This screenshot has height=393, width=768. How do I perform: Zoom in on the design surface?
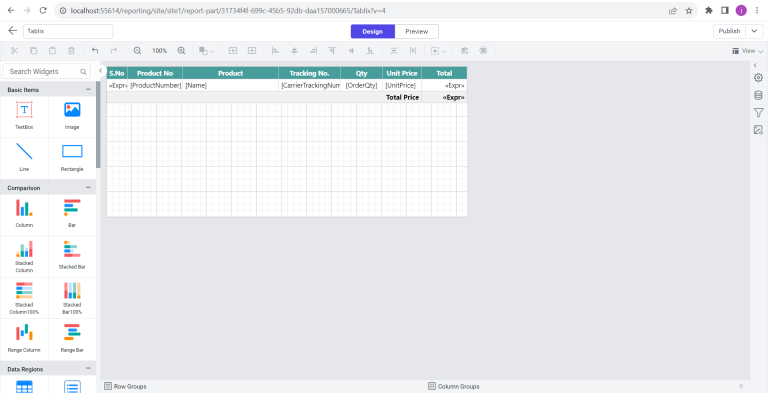181,50
